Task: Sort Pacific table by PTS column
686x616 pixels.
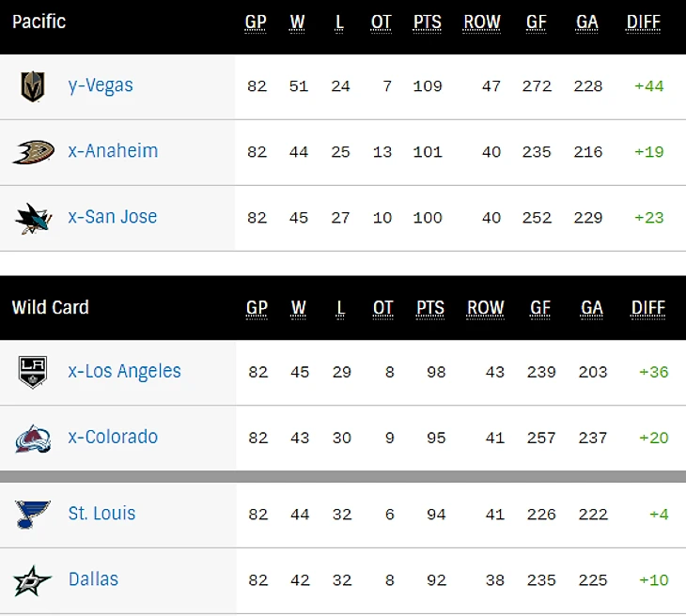Action: pos(428,23)
